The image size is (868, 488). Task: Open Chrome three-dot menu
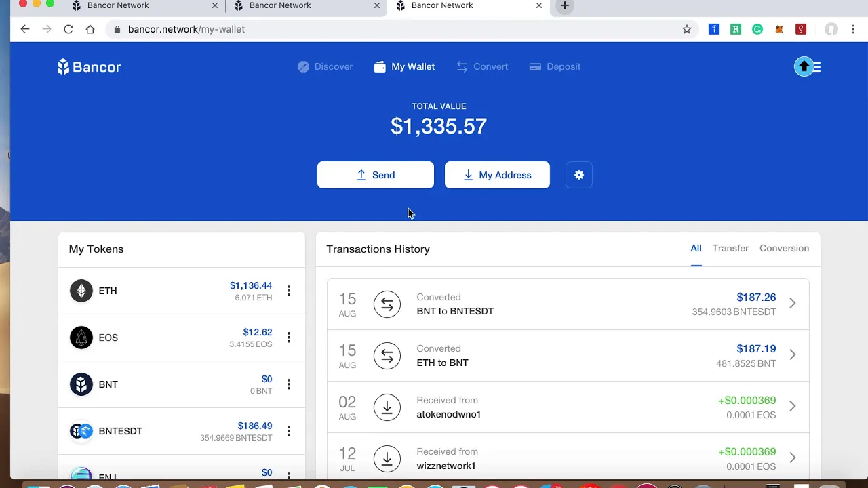pos(853,29)
